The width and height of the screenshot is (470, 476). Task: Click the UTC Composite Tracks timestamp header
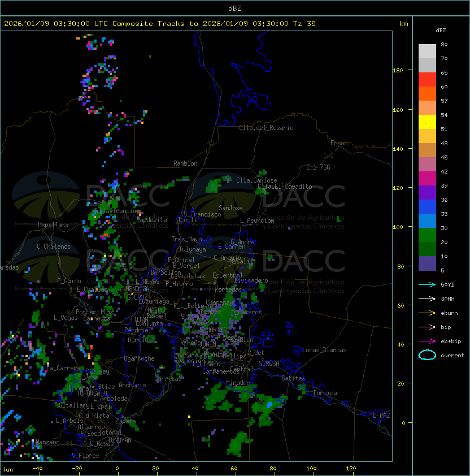click(160, 24)
